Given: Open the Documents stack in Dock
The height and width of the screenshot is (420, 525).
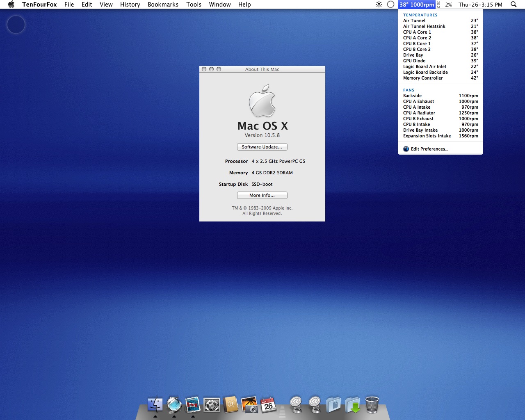Looking at the screenshot, I should [334, 405].
